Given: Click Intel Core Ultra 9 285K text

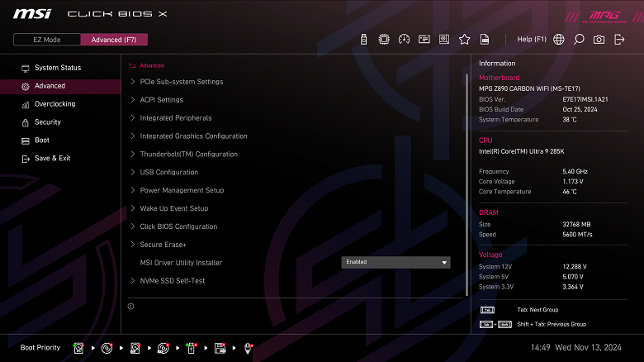Looking at the screenshot, I should tap(522, 151).
